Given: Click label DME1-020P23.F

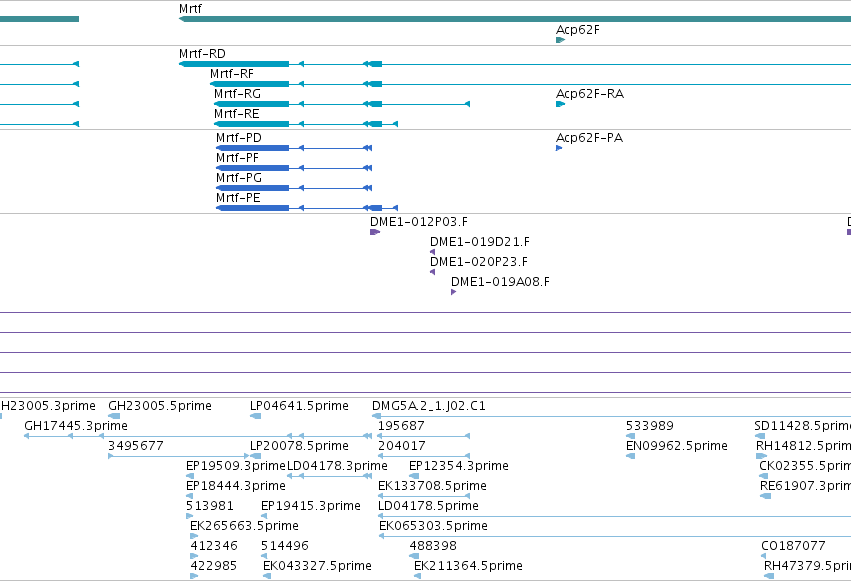Looking at the screenshot, I should coord(479,262).
